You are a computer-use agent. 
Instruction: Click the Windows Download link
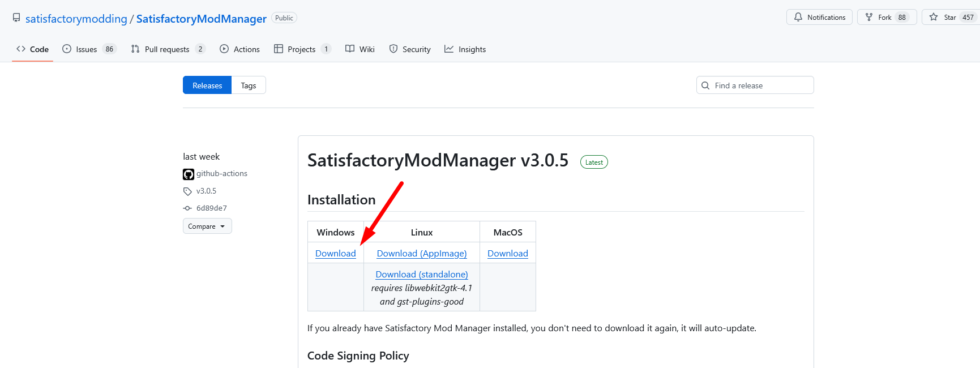tap(335, 254)
